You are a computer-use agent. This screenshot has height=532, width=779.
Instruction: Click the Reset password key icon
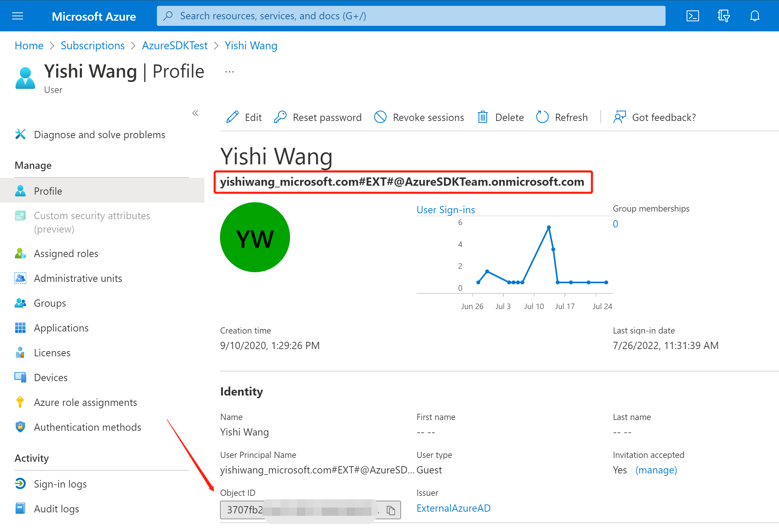pyautogui.click(x=280, y=117)
